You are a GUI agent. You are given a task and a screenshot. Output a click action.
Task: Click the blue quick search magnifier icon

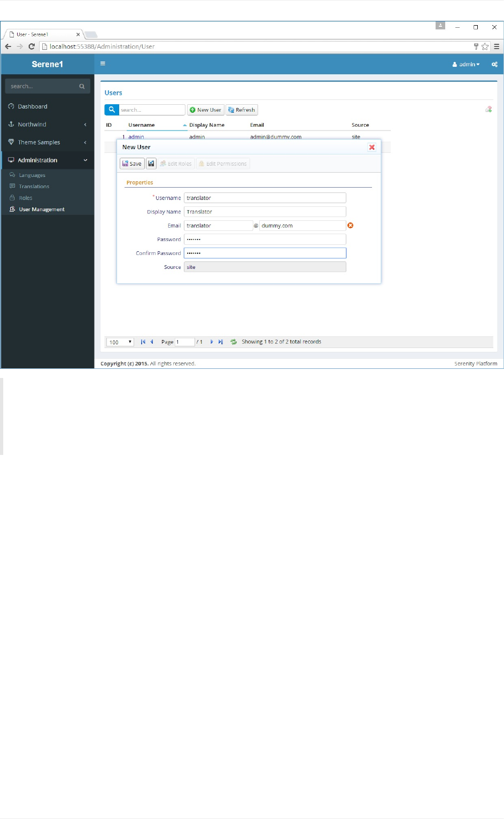point(112,110)
